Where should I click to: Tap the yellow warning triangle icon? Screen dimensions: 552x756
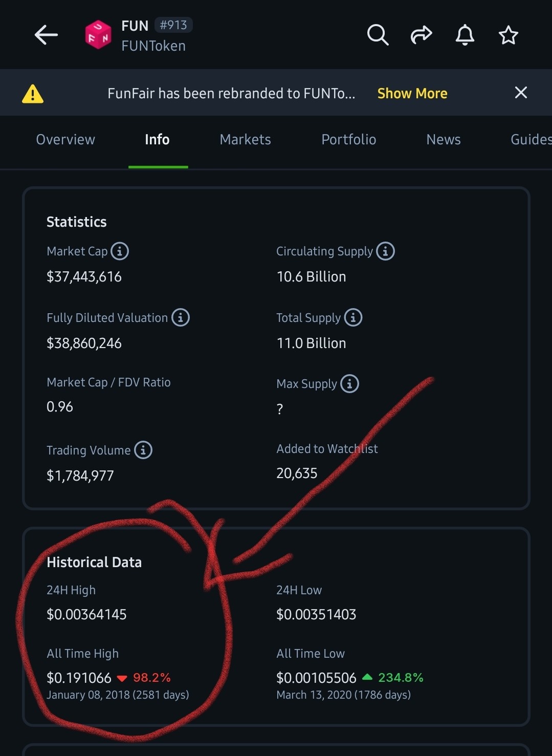(33, 94)
